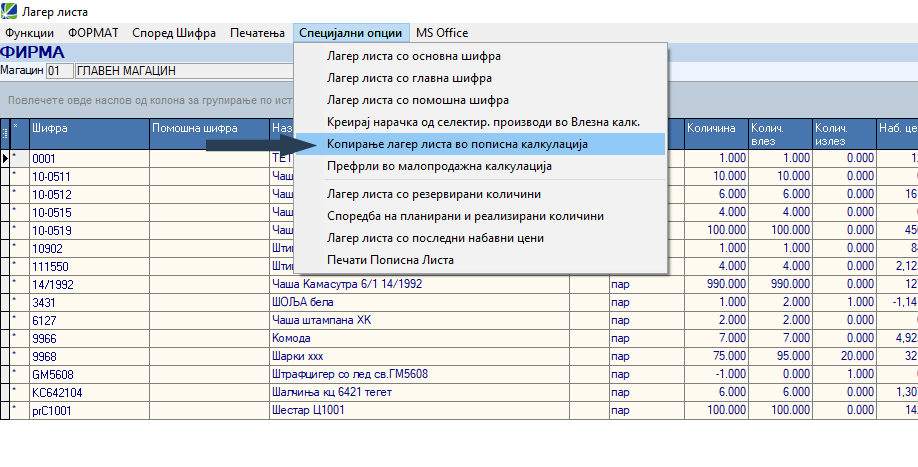
Task: Click exit quantity 20.000 in 9968 row
Action: coord(845,356)
